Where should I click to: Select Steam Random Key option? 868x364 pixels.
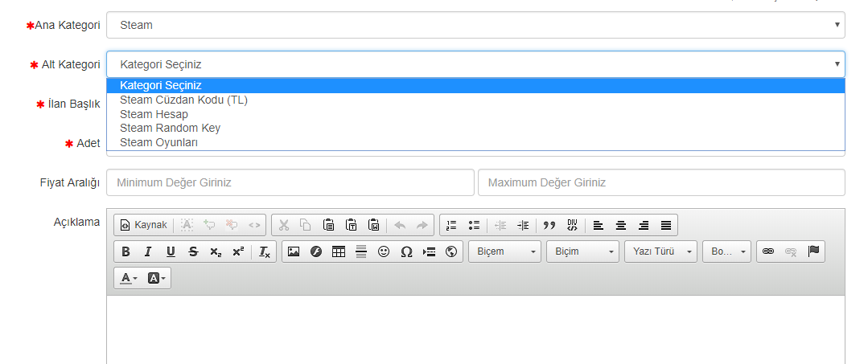click(475, 129)
